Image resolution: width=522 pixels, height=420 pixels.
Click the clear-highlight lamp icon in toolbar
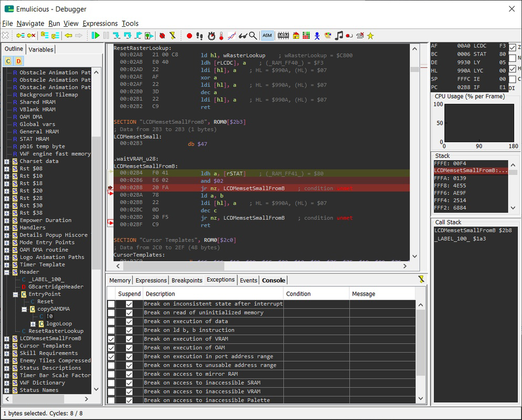[173, 36]
